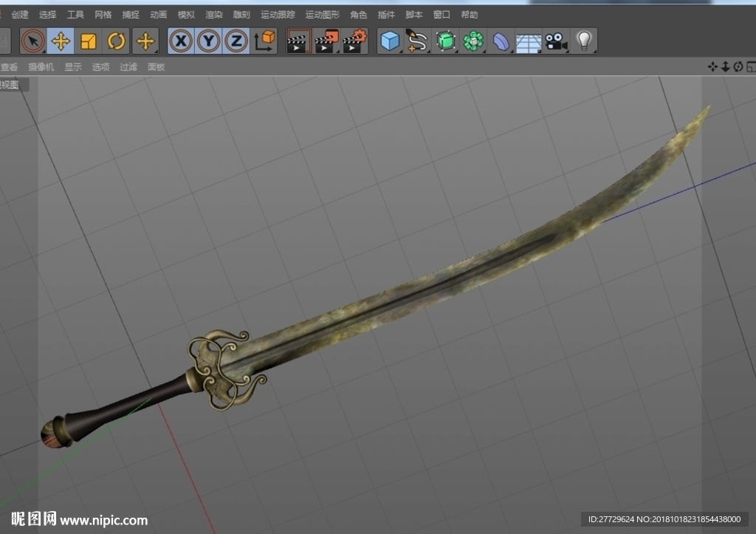Open the viewport 显示 menu
Screen dimensions: 756x534
click(x=73, y=67)
